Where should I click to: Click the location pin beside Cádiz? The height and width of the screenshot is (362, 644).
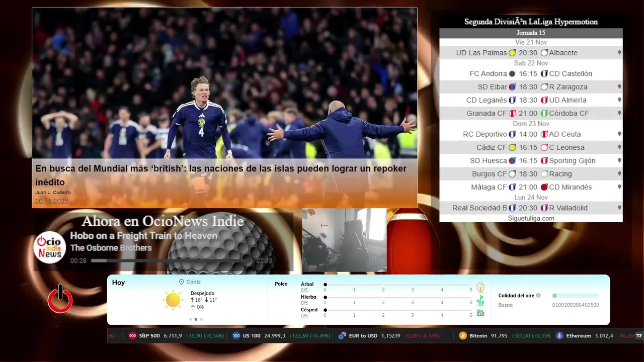pos(181,282)
